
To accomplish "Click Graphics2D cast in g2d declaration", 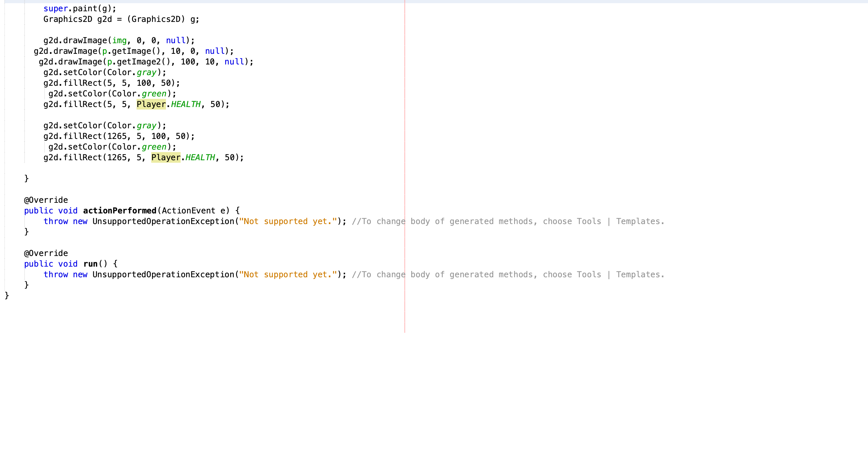I will point(156,19).
